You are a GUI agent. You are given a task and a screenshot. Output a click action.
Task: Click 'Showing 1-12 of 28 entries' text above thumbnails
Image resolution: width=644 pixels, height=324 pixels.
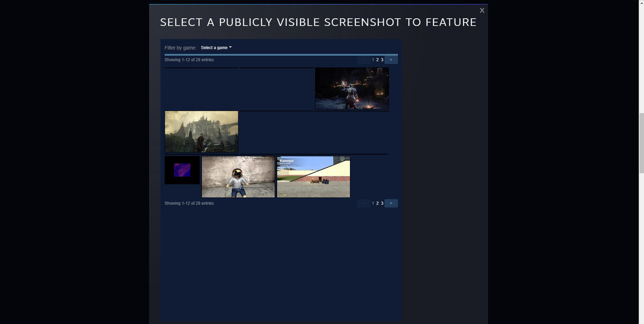tap(189, 60)
